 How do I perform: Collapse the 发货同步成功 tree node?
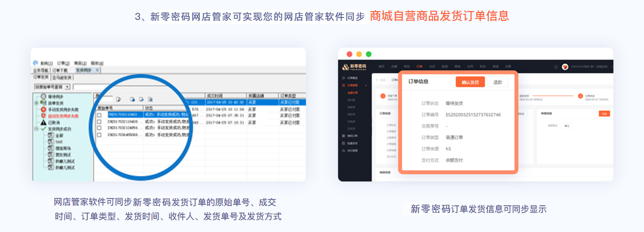tap(36, 129)
